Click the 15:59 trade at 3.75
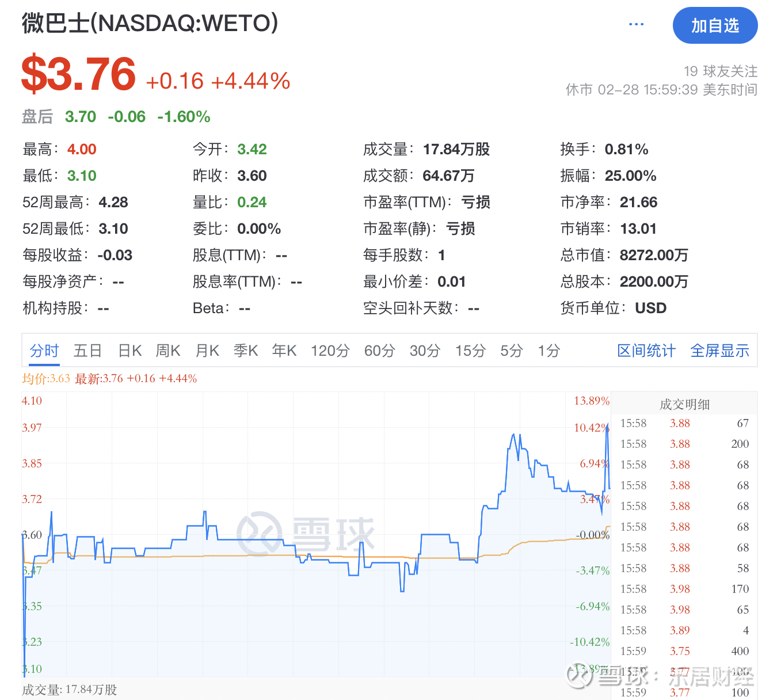Image resolution: width=777 pixels, height=700 pixels. (684, 651)
